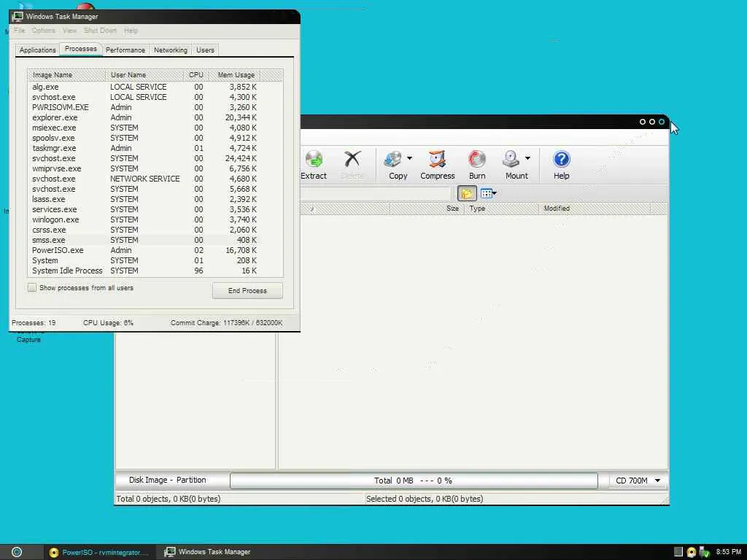This screenshot has width=747, height=560.
Task: Sort processes by Mem Usage column
Action: point(236,75)
